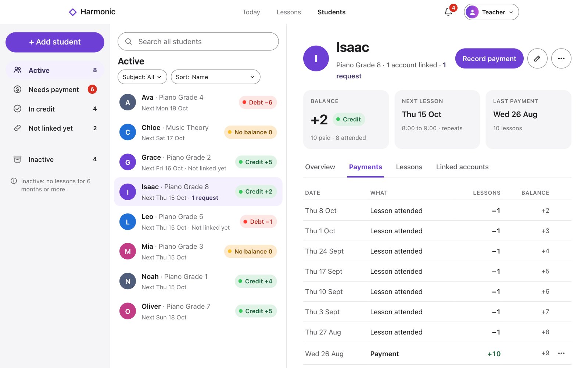The width and height of the screenshot is (588, 368).
Task: Open the Sort: Name dropdown
Action: click(x=215, y=77)
